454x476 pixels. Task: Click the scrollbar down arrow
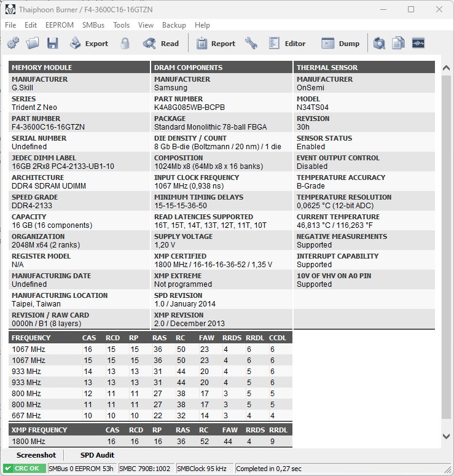pyautogui.click(x=446, y=437)
